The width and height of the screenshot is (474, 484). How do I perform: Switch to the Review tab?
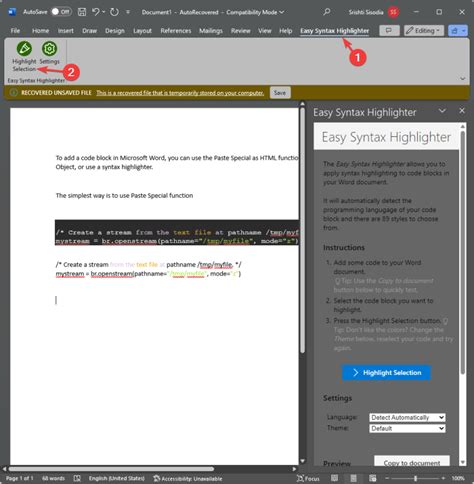point(240,31)
